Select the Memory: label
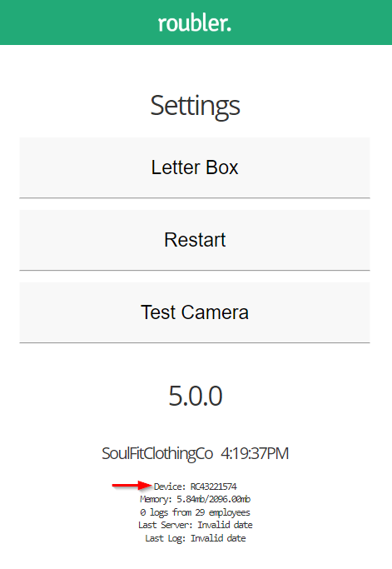The height and width of the screenshot is (569, 392). pos(156,500)
